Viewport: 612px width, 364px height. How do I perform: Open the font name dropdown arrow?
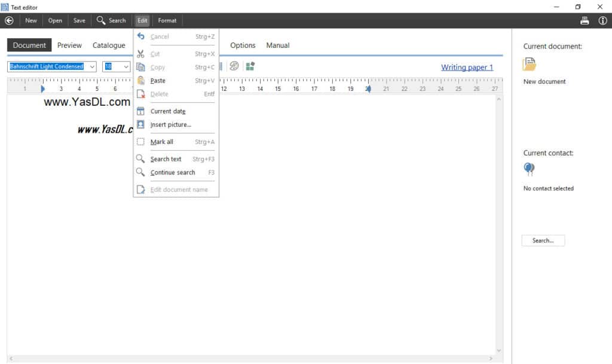[x=92, y=67]
